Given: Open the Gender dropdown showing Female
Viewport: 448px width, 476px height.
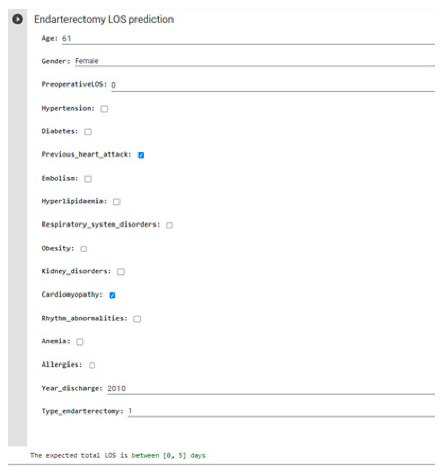Looking at the screenshot, I should pos(254,61).
